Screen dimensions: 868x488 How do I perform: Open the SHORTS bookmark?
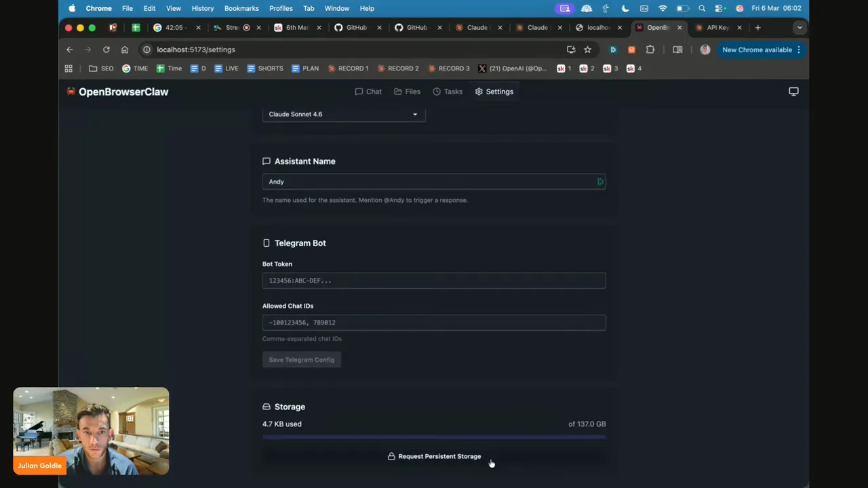pos(265,68)
